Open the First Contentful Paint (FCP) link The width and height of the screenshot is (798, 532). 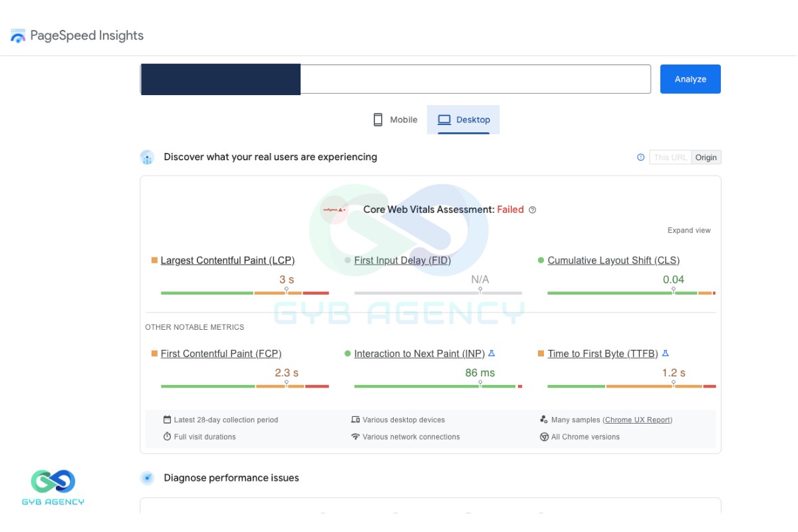221,354
